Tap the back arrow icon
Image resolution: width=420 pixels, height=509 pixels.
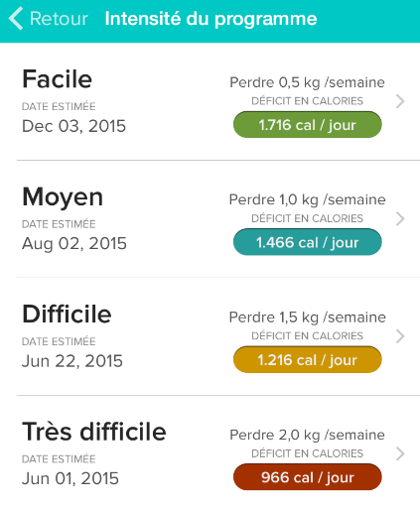pos(16,19)
